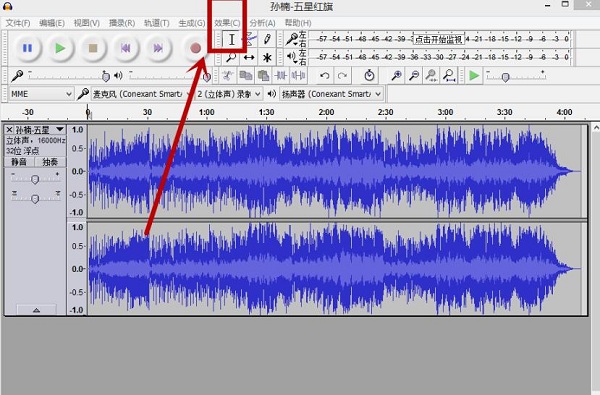Choose the Time Shift arrow tool
600x395 pixels.
pos(249,57)
